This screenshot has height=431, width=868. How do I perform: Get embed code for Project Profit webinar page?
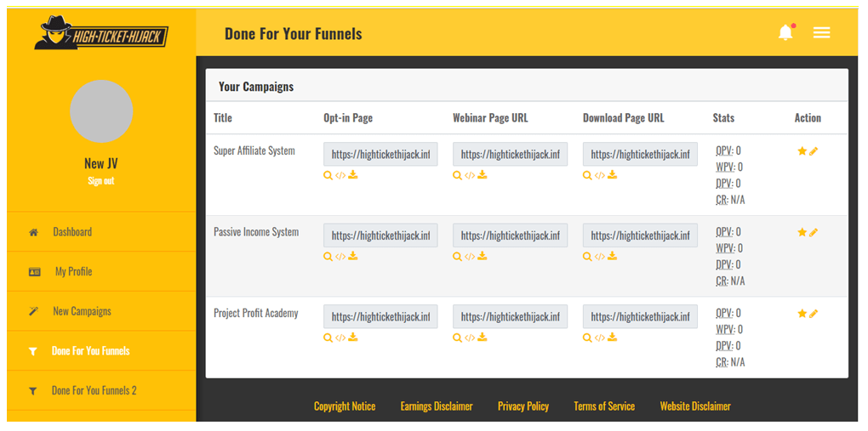(x=470, y=338)
